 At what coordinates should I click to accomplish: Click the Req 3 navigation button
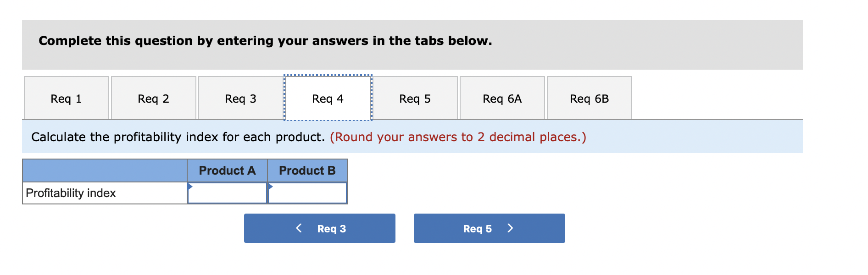point(320,228)
